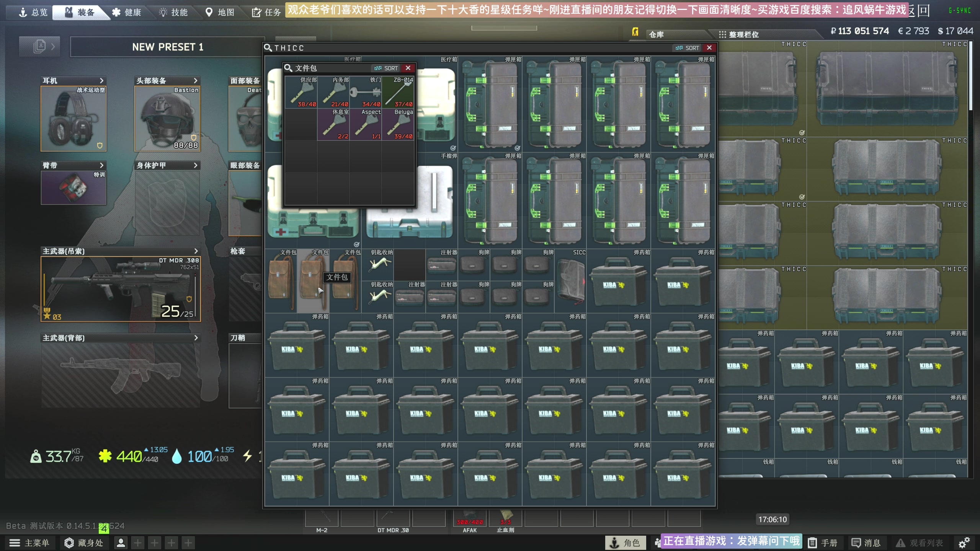
Task: Expand the 头部装备 headwear slot arrow
Action: pos(196,80)
